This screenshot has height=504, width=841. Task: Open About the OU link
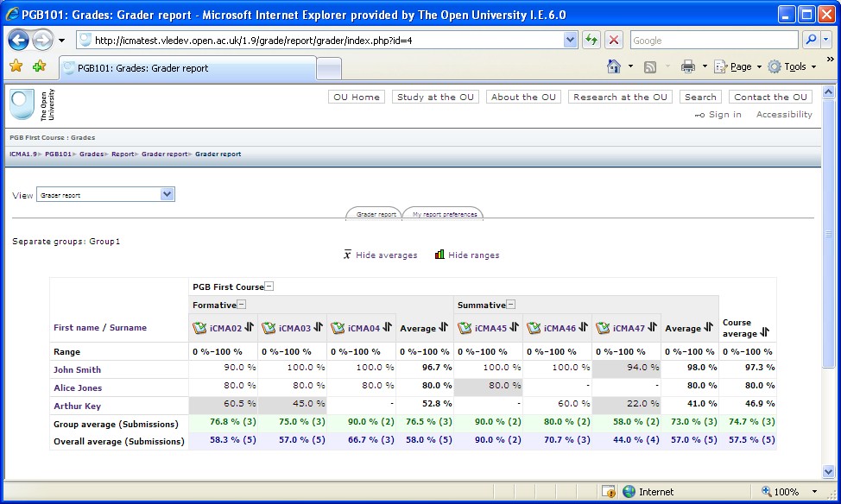point(523,97)
